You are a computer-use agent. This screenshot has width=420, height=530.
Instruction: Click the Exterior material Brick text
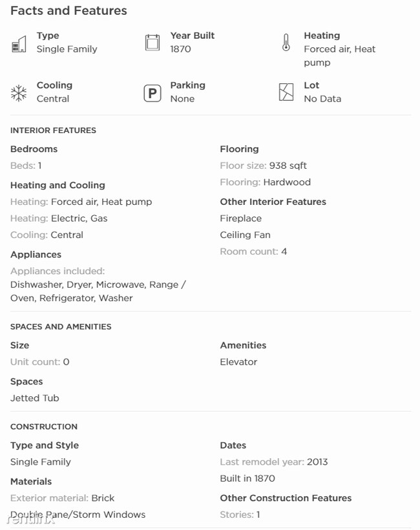pyautogui.click(x=62, y=498)
